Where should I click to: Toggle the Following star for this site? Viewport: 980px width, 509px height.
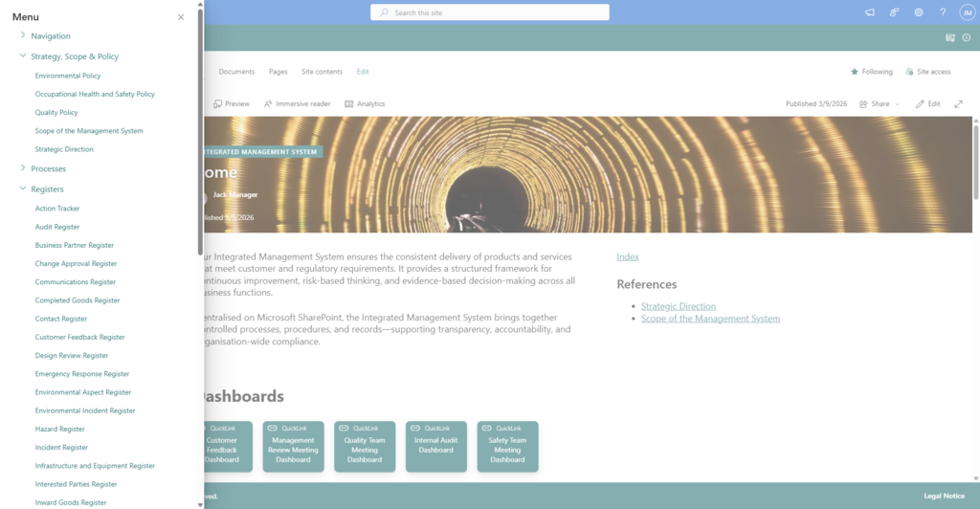point(872,72)
